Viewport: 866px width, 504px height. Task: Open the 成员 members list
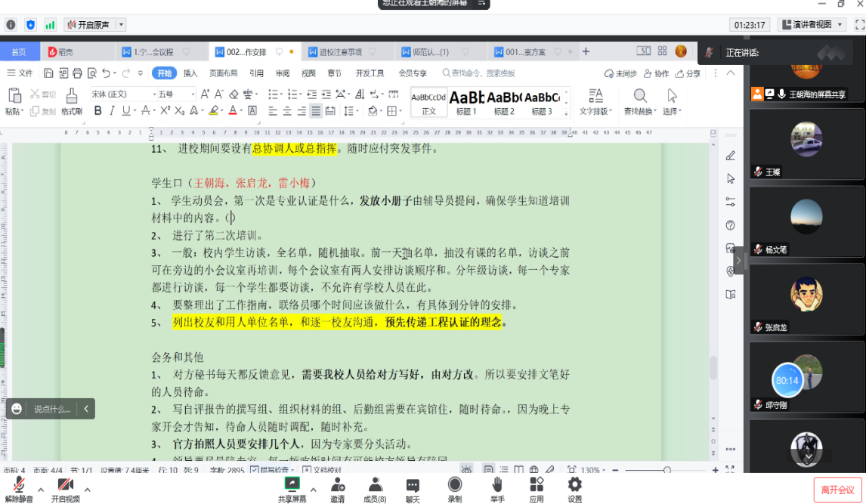point(374,489)
